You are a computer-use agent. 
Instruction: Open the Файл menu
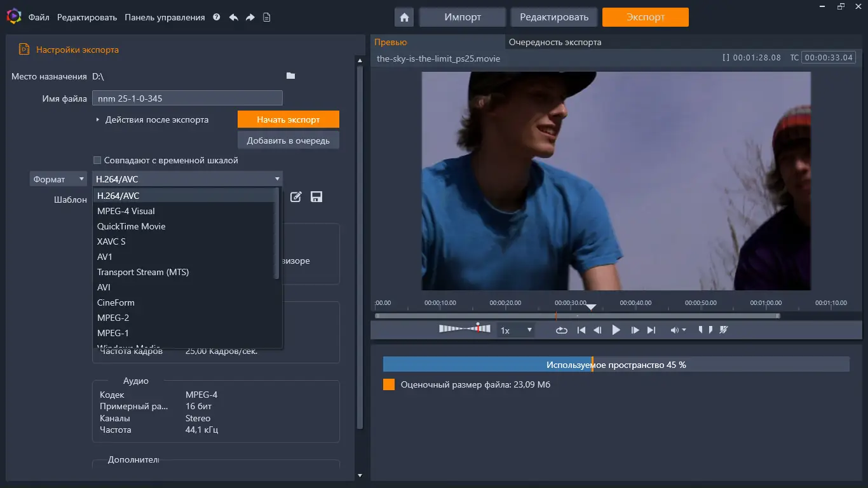click(x=38, y=17)
